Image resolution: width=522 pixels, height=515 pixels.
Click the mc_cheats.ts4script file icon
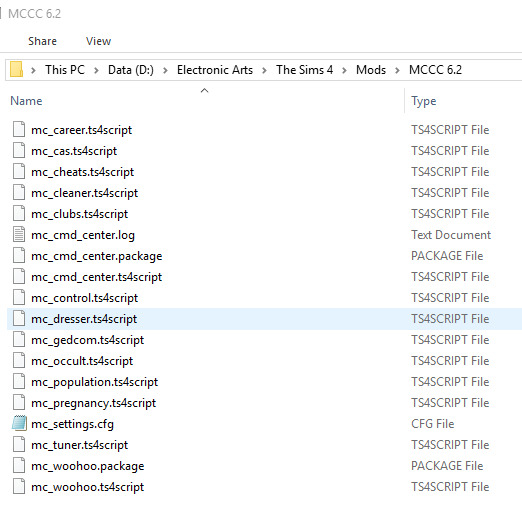pos(19,171)
